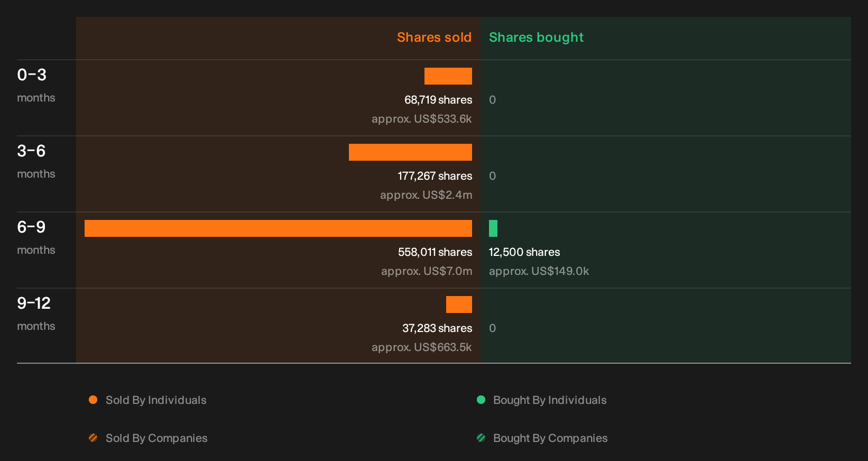Click the orange bar for 0-3 months

pyautogui.click(x=448, y=76)
